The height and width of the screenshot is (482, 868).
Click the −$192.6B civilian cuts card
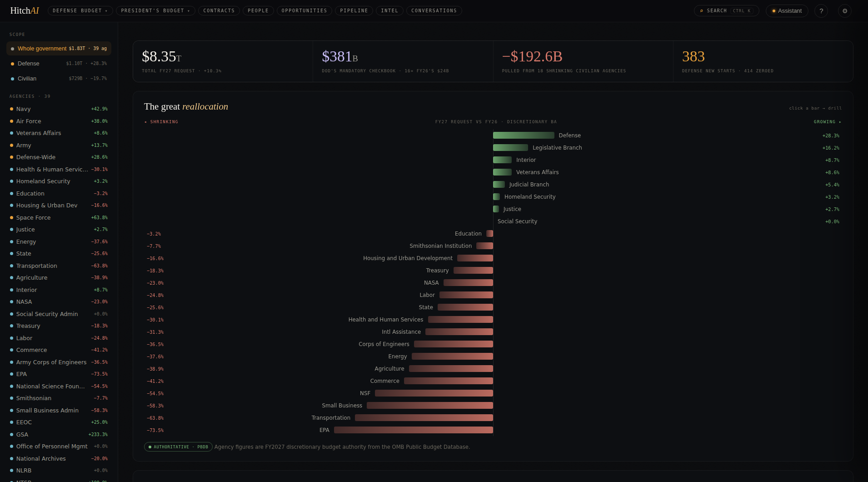tap(583, 61)
